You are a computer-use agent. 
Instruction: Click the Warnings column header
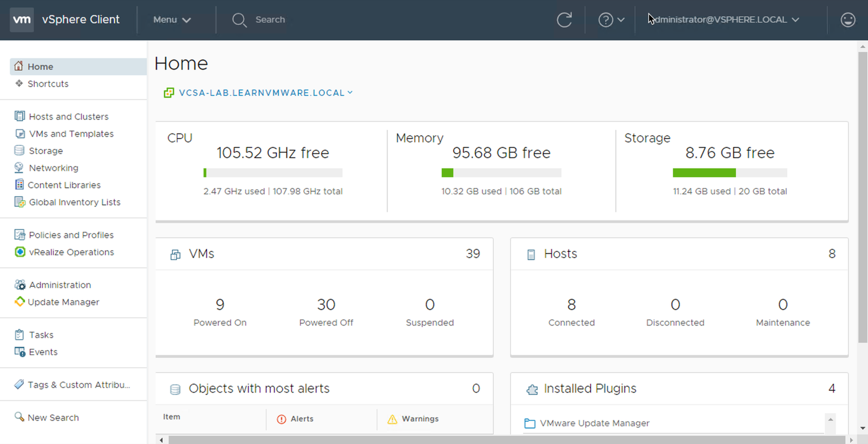click(x=413, y=419)
